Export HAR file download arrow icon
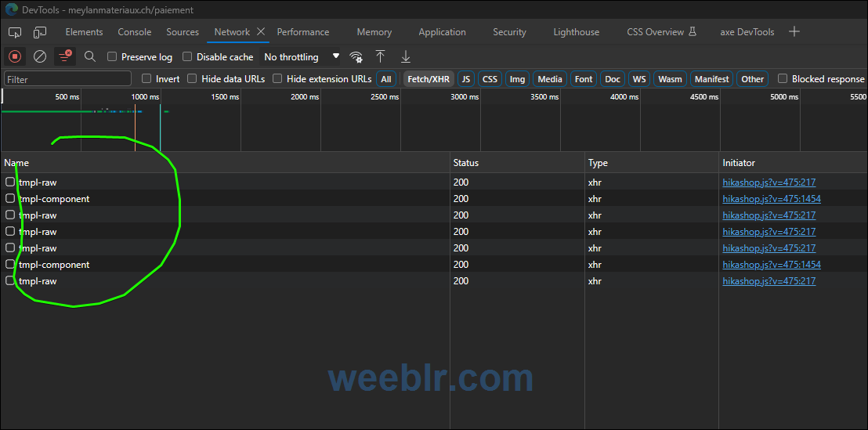The width and height of the screenshot is (868, 430). click(x=406, y=56)
